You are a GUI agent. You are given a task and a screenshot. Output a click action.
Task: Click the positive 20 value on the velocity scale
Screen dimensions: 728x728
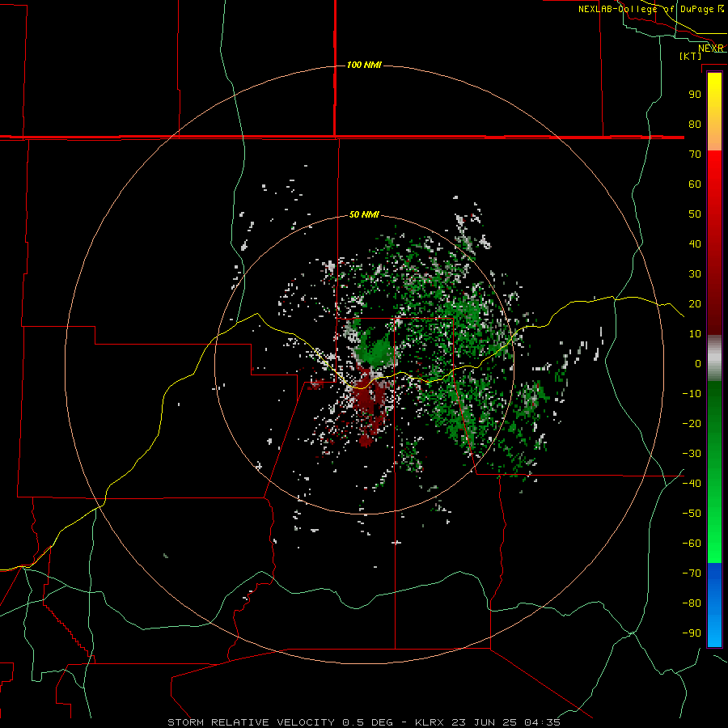coord(695,303)
